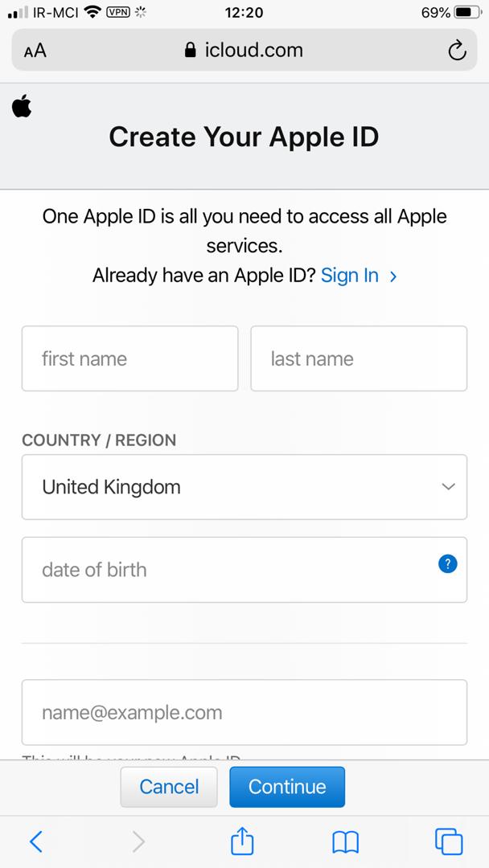The image size is (489, 868).
Task: Show all Safari tabs icon
Action: pyautogui.click(x=449, y=841)
